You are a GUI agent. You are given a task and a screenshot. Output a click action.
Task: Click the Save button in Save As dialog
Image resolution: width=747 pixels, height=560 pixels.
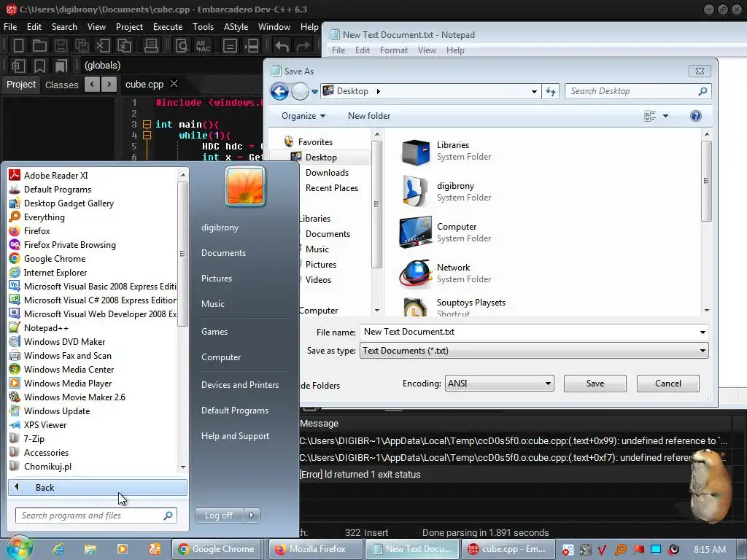[595, 384]
